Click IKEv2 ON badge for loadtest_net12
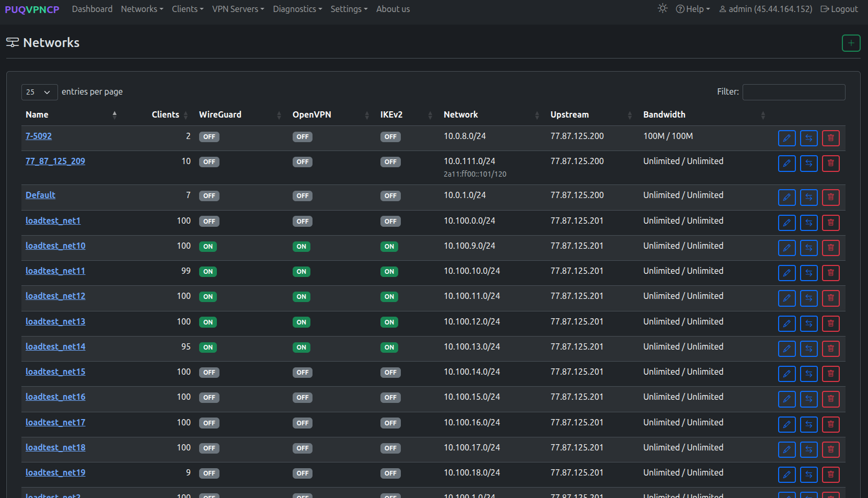 [389, 297]
